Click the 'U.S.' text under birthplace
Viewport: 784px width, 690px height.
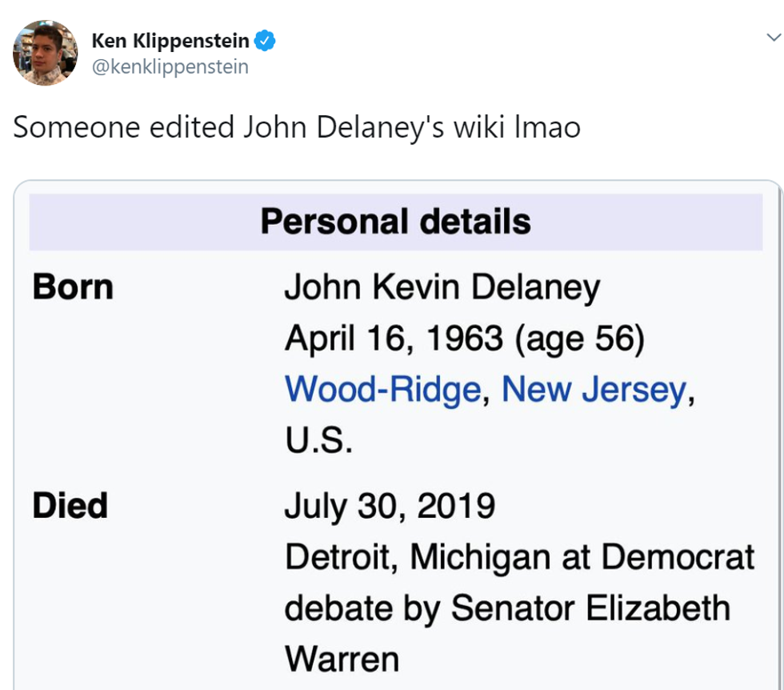(318, 440)
